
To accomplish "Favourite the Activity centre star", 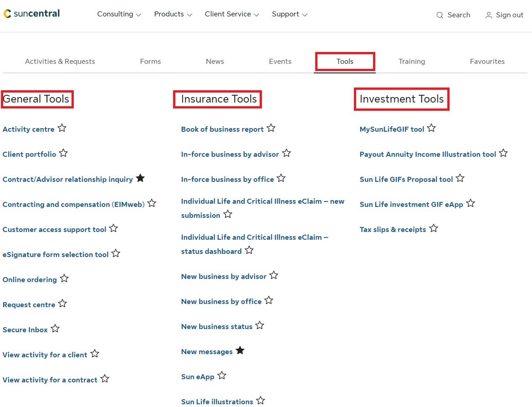I will (62, 129).
